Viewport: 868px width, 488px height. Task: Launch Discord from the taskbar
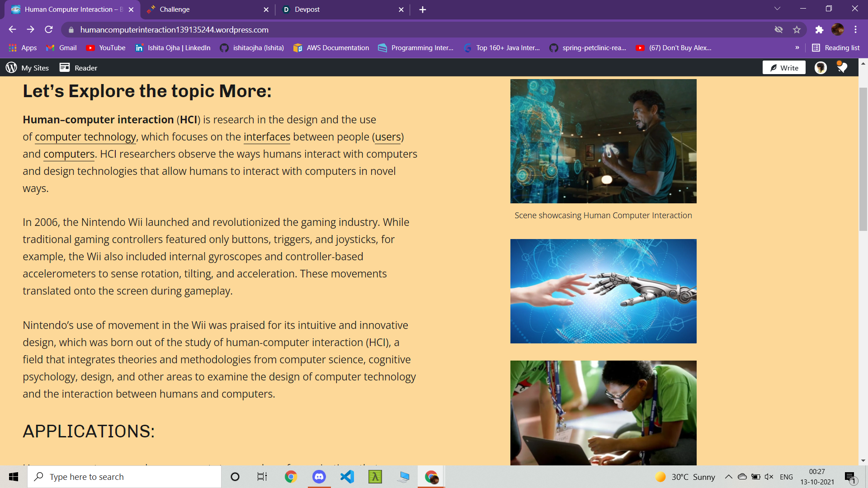pyautogui.click(x=319, y=476)
